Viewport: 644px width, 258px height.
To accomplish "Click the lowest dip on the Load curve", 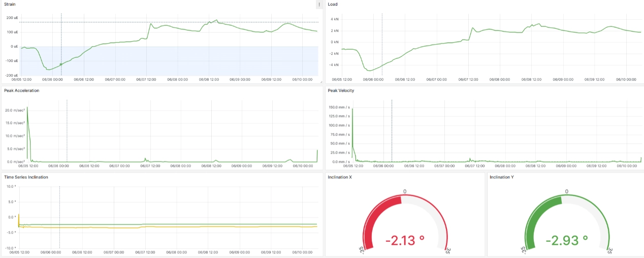I will (x=369, y=70).
